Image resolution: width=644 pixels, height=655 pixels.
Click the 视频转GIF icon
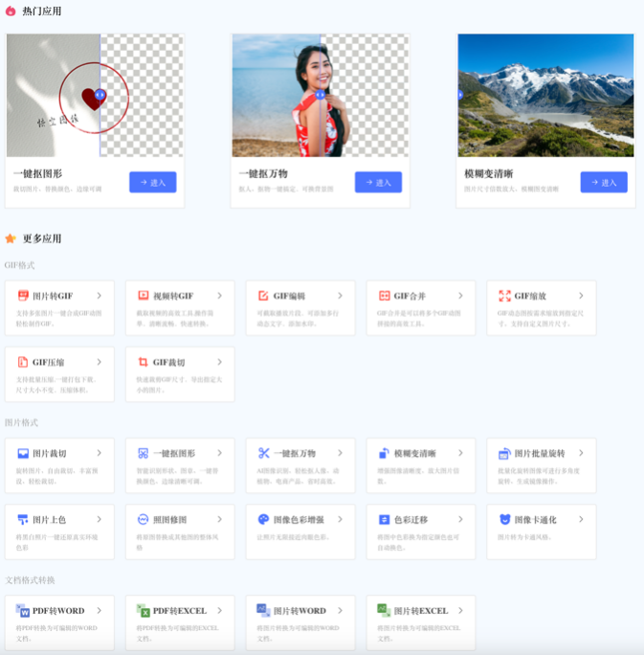click(x=144, y=296)
